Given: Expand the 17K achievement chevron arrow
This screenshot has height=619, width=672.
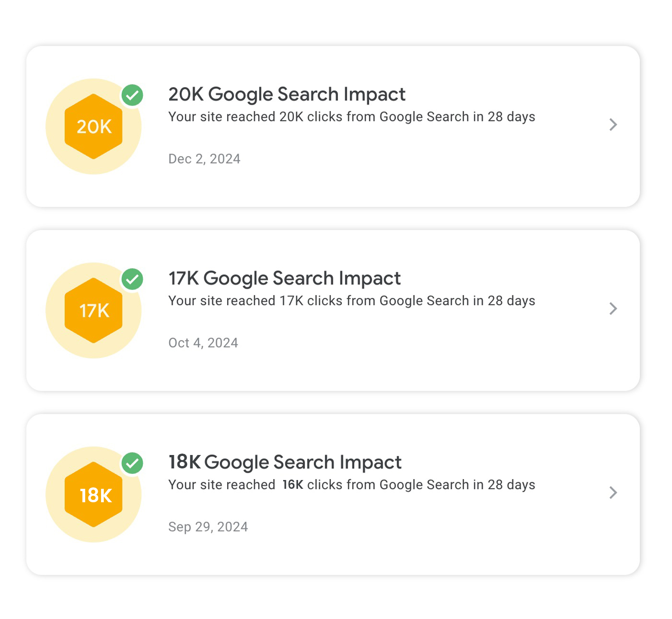Looking at the screenshot, I should click(613, 309).
